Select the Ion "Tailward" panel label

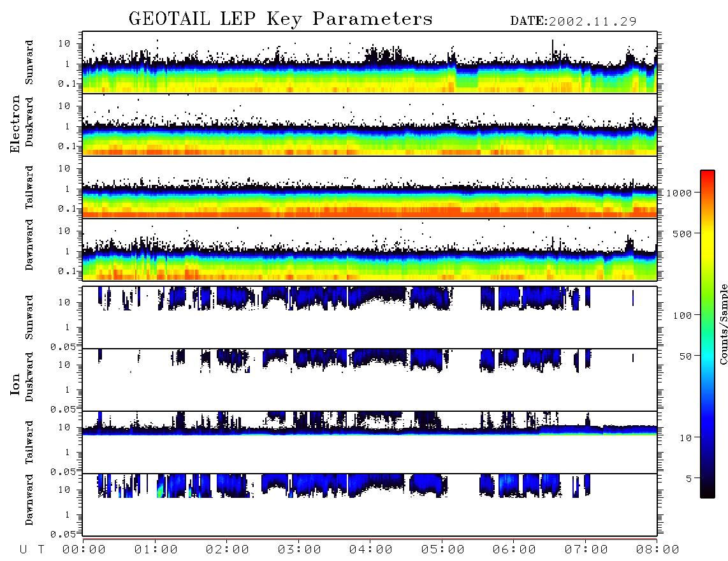29,442
